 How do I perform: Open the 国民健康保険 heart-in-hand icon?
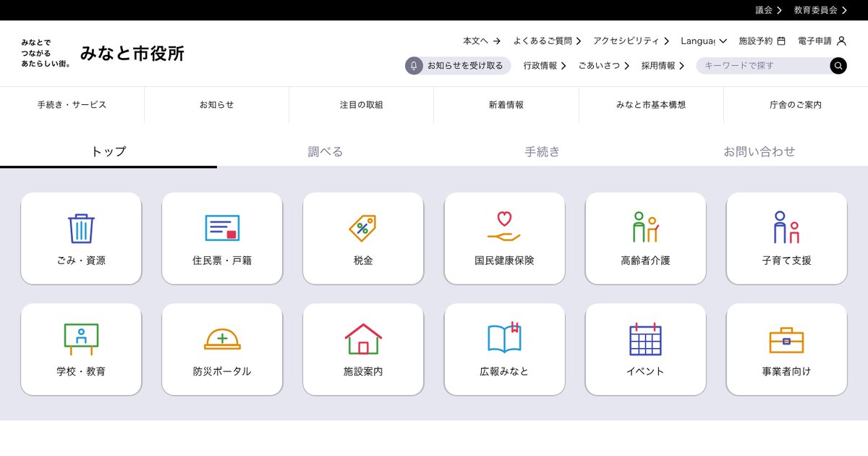pos(504,227)
